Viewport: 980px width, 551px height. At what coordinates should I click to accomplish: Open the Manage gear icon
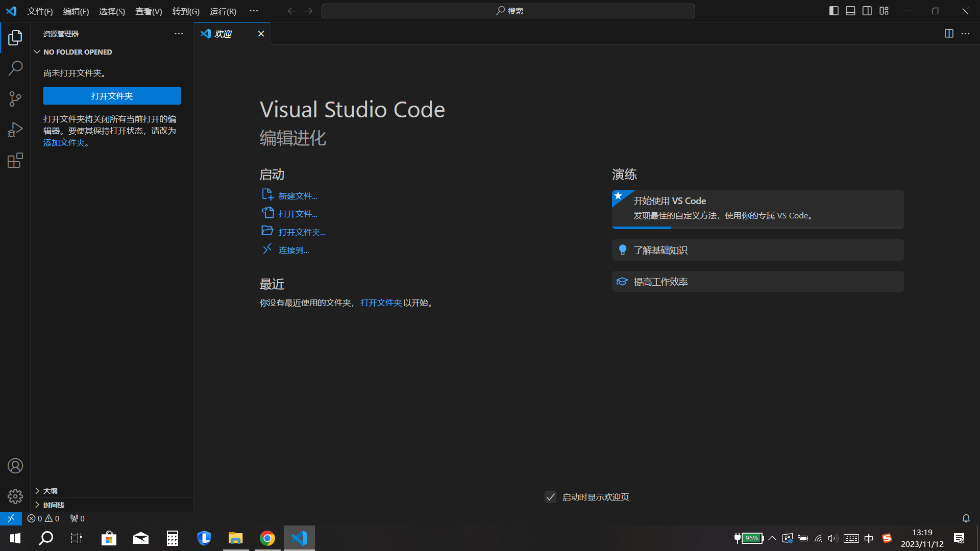(15, 496)
